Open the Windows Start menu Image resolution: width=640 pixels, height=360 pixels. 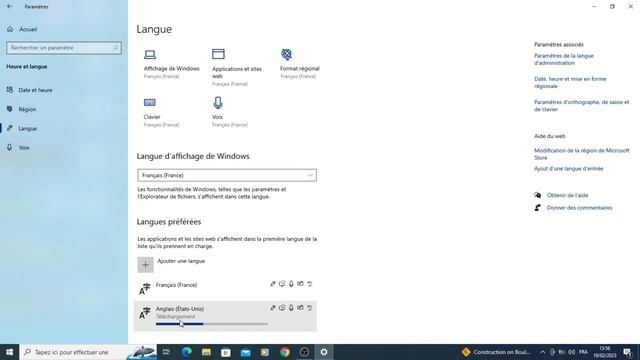(9, 352)
